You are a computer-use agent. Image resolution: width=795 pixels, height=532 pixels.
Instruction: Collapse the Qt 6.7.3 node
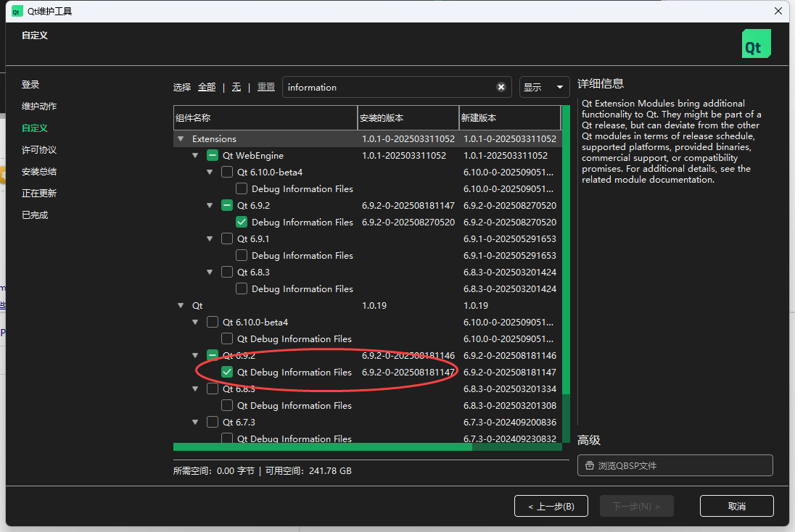[195, 422]
